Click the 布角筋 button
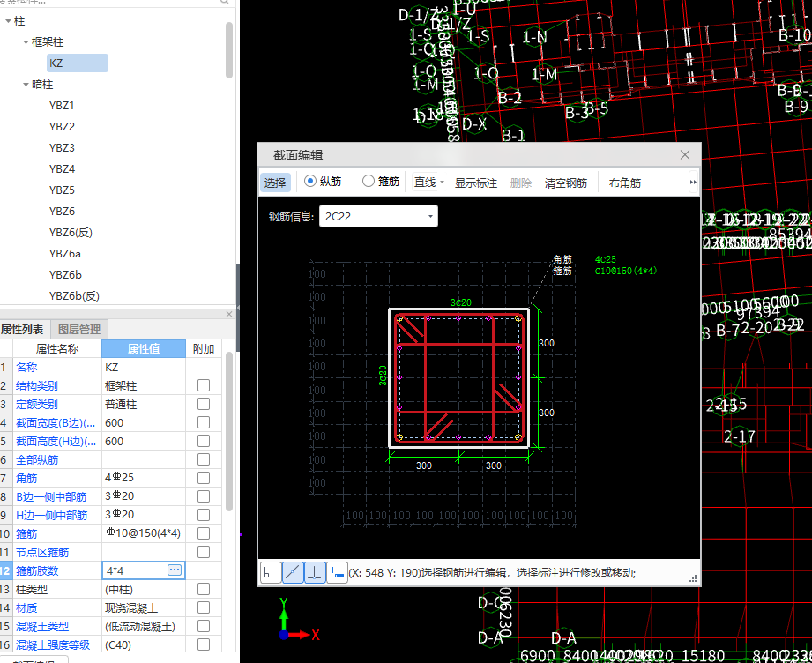The image size is (812, 663). click(x=625, y=183)
